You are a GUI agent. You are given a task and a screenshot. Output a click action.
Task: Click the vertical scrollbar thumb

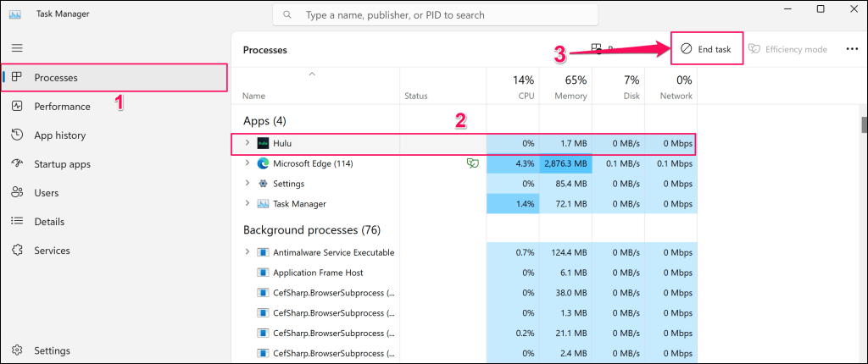point(863,124)
